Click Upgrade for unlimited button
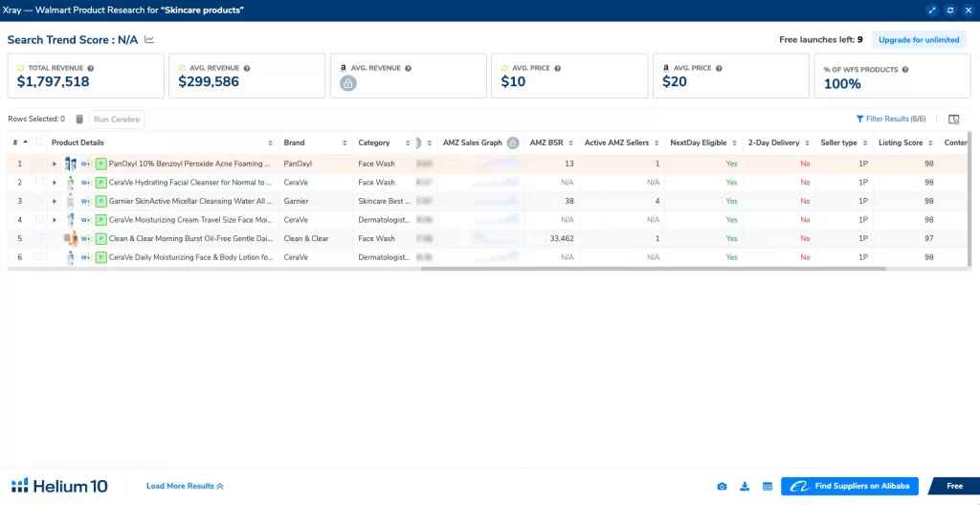Viewport: 980px width, 505px height. [919, 39]
